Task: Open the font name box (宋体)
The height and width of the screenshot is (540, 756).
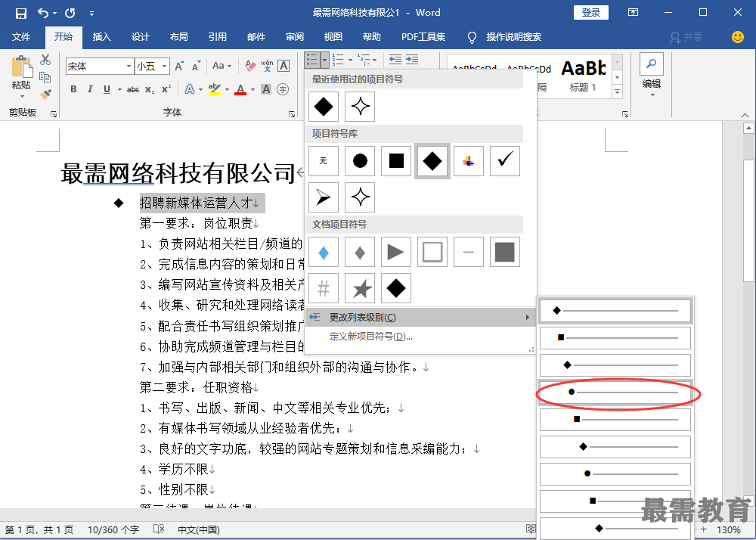Action: pos(99,66)
